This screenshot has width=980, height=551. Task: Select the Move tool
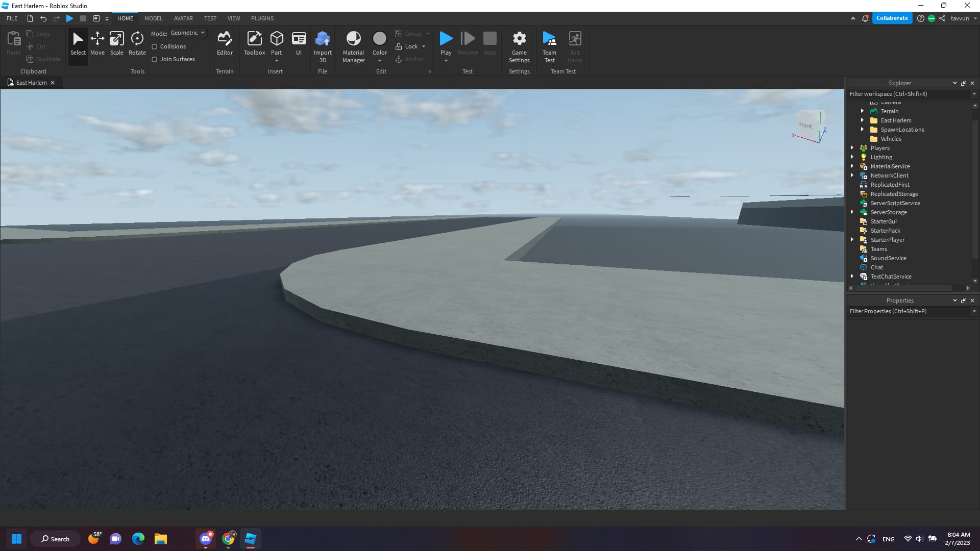pos(97,43)
